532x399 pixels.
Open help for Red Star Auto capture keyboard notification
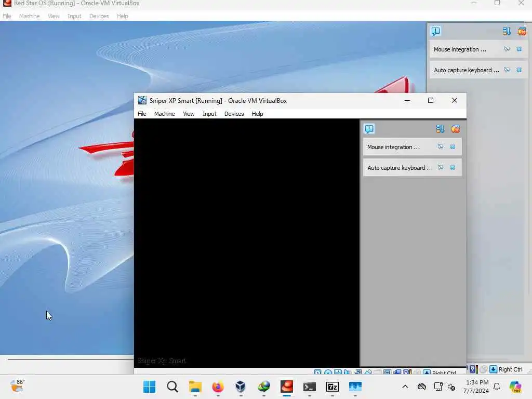coord(507,70)
